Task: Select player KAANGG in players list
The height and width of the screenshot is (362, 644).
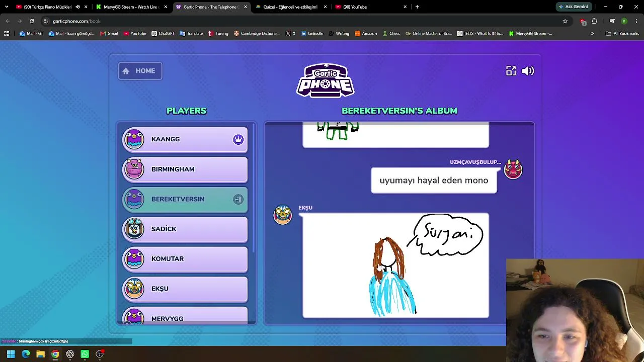Action: tap(185, 139)
